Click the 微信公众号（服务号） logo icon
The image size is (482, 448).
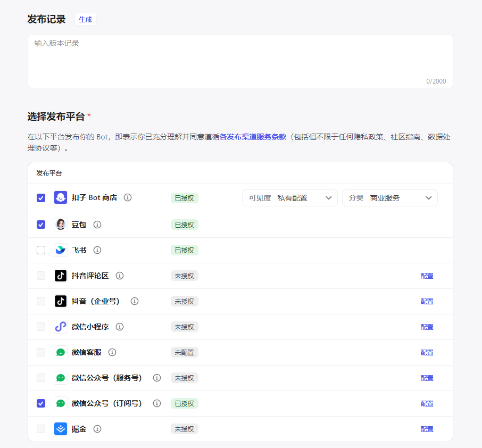pos(61,378)
